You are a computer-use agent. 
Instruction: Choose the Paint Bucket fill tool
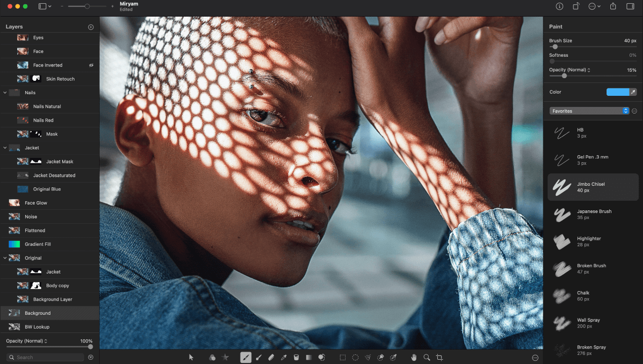296,357
